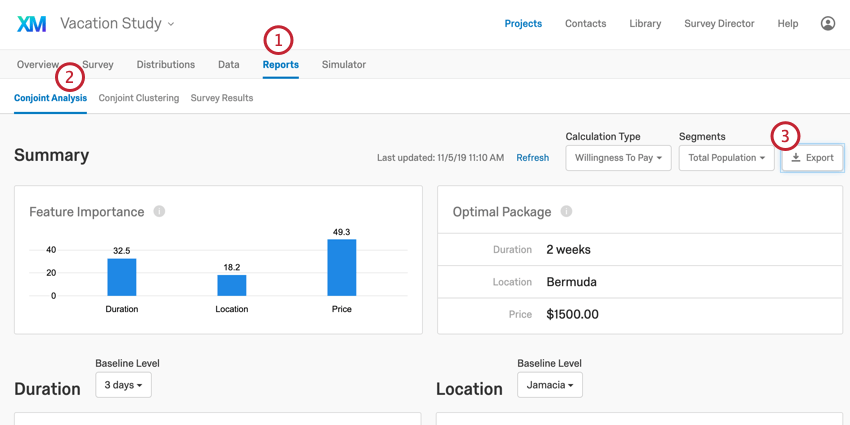Switch to the Simulator tab
850x425 pixels.
pos(343,65)
